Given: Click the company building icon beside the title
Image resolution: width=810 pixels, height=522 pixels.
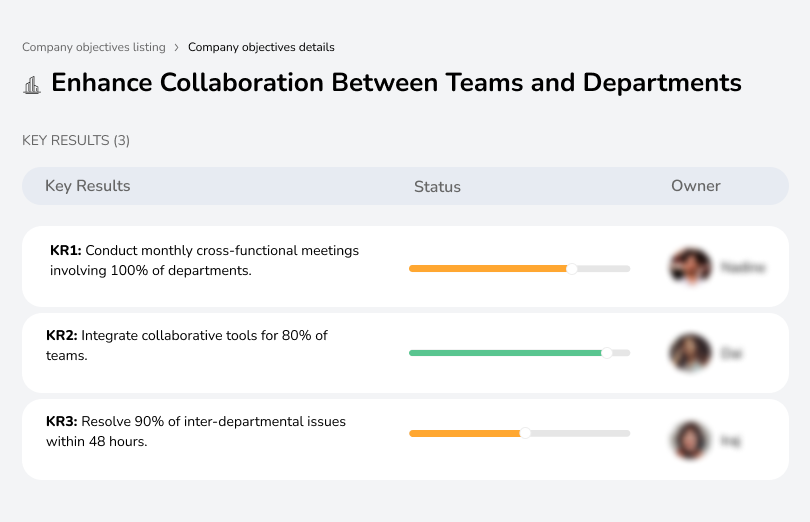Looking at the screenshot, I should (x=32, y=85).
